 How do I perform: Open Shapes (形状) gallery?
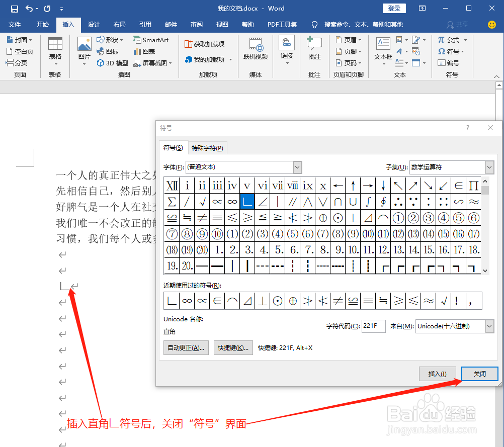(110, 40)
